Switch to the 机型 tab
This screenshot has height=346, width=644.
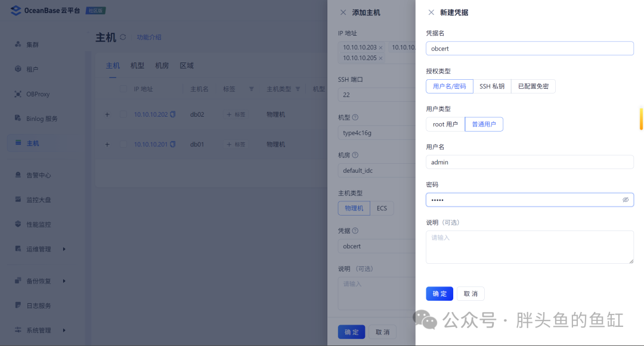coord(137,66)
